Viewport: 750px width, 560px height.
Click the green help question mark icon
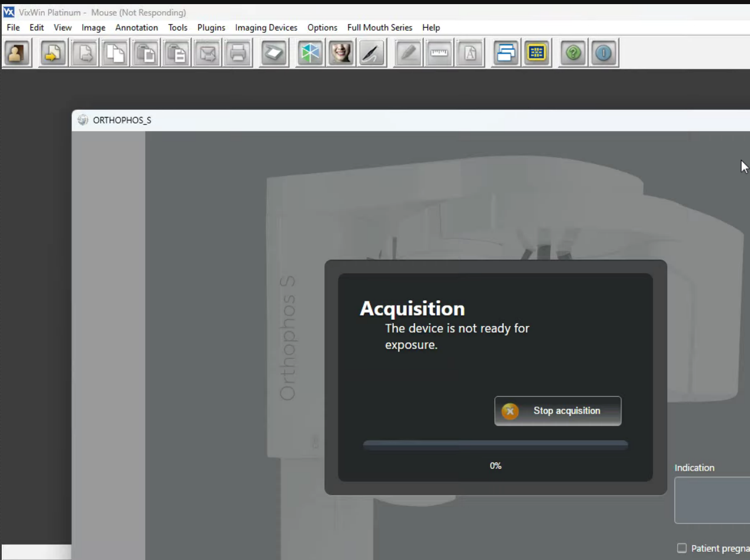(573, 53)
